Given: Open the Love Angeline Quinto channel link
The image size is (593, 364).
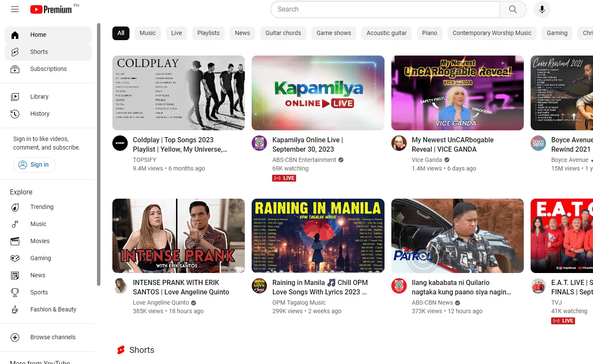Looking at the screenshot, I should coord(161,302).
